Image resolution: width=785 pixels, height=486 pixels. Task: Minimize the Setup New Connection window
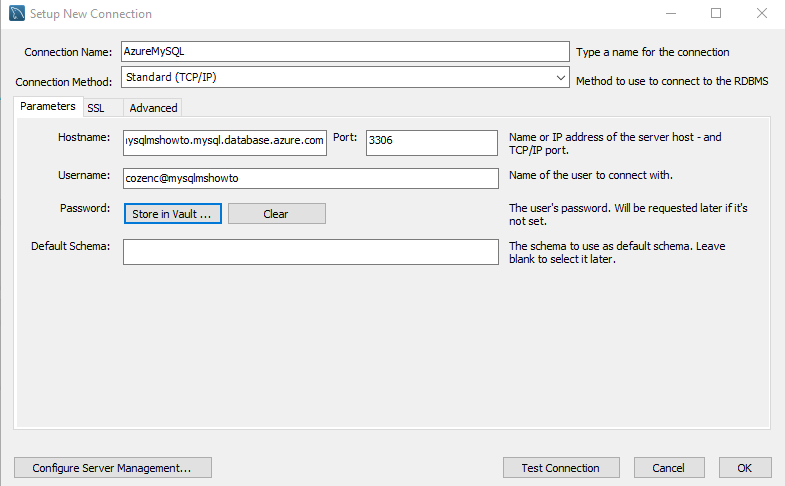click(671, 14)
